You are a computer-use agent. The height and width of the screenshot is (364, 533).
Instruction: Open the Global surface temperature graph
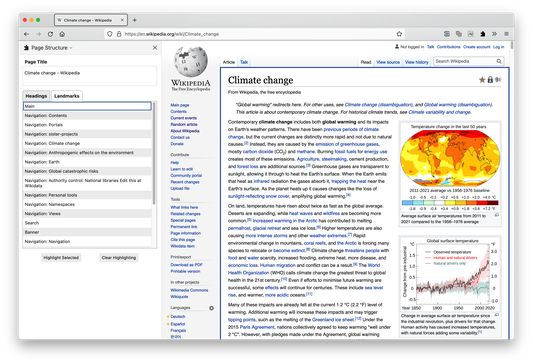tap(449, 275)
